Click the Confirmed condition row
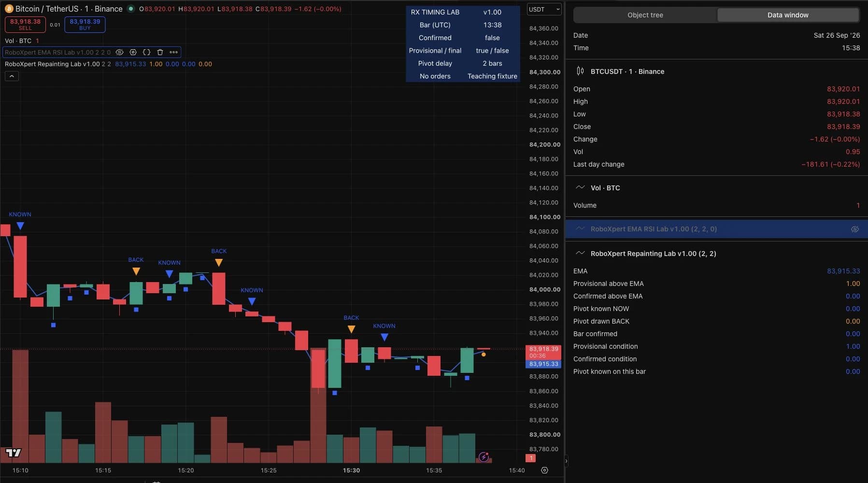868x483 pixels. coord(716,359)
